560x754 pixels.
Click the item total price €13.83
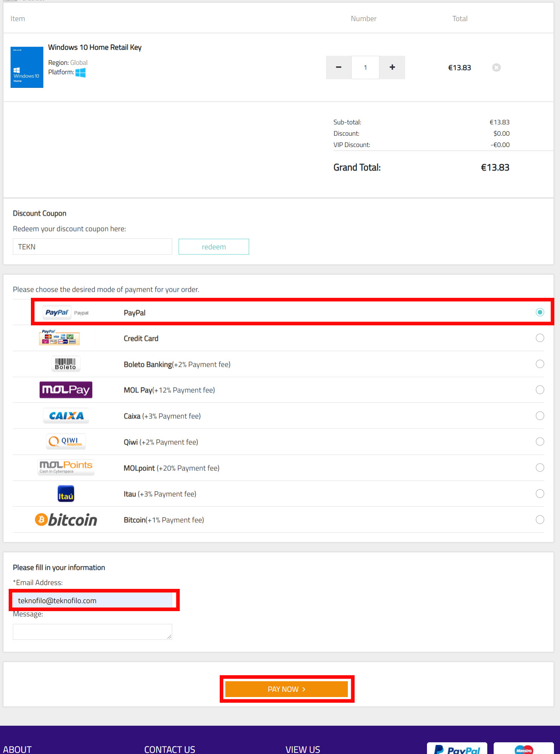click(x=459, y=67)
